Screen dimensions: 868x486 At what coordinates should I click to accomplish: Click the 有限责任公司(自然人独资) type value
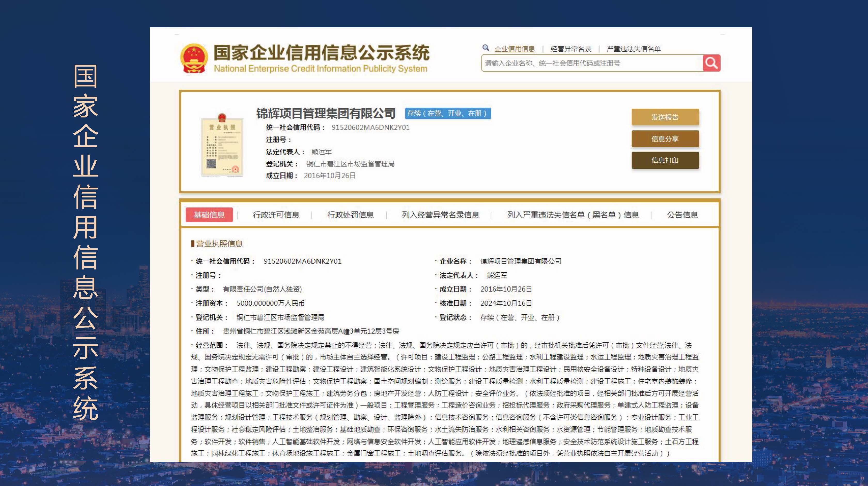[x=262, y=289]
